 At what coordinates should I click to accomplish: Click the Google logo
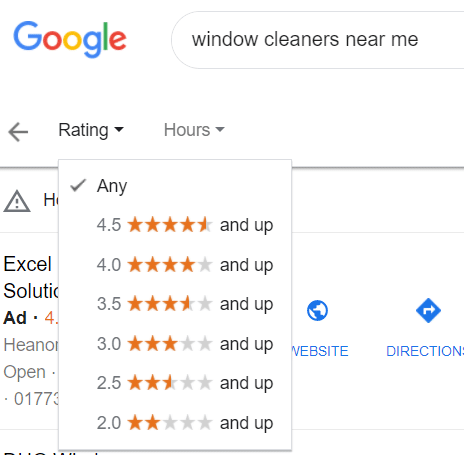(70, 39)
